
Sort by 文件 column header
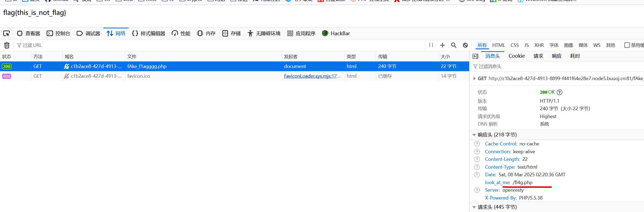pyautogui.click(x=203, y=57)
